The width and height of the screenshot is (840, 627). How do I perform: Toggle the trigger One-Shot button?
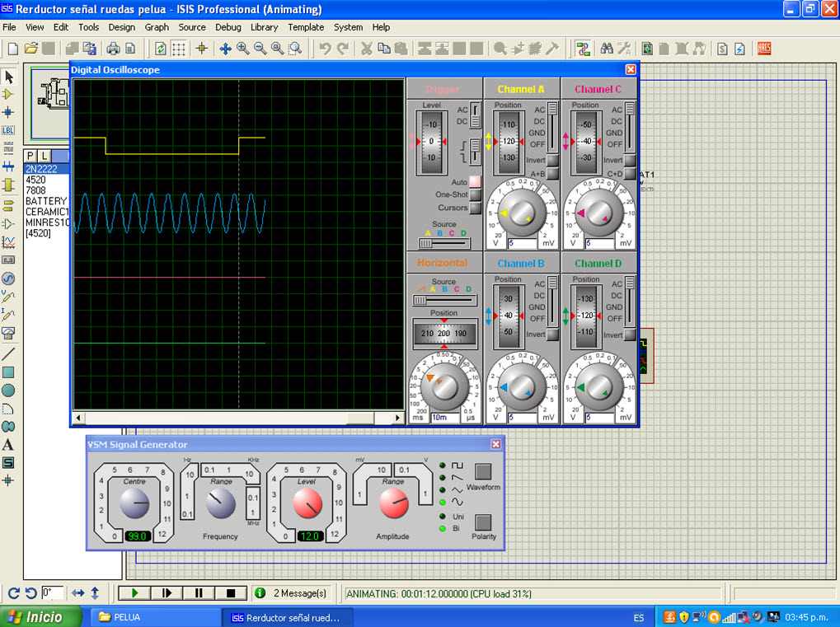(x=475, y=195)
